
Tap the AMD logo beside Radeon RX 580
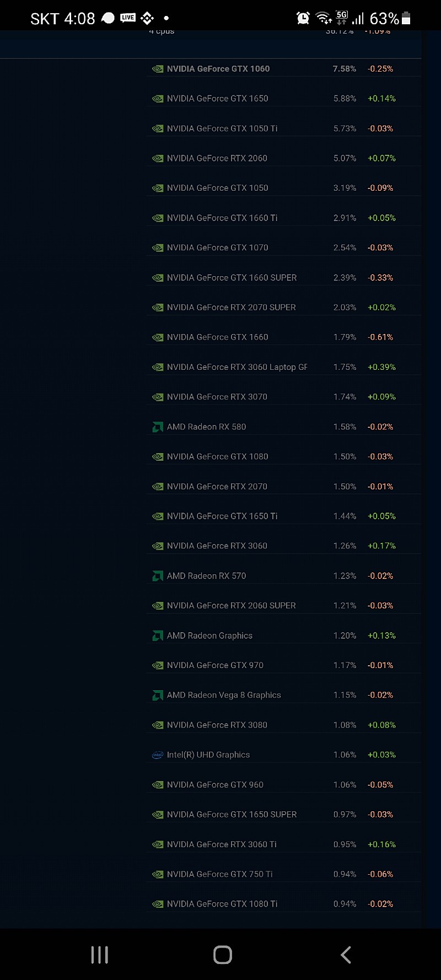pos(158,427)
